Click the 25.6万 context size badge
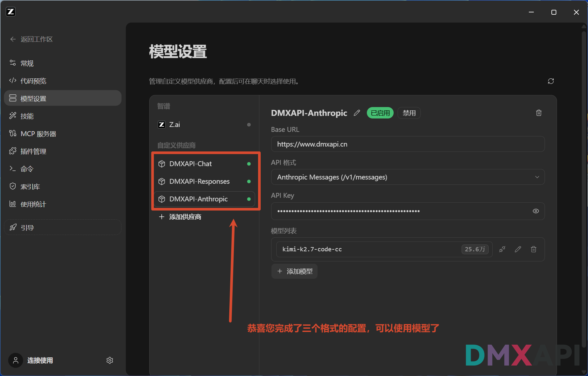Viewport: 588px width, 376px height. (475, 249)
